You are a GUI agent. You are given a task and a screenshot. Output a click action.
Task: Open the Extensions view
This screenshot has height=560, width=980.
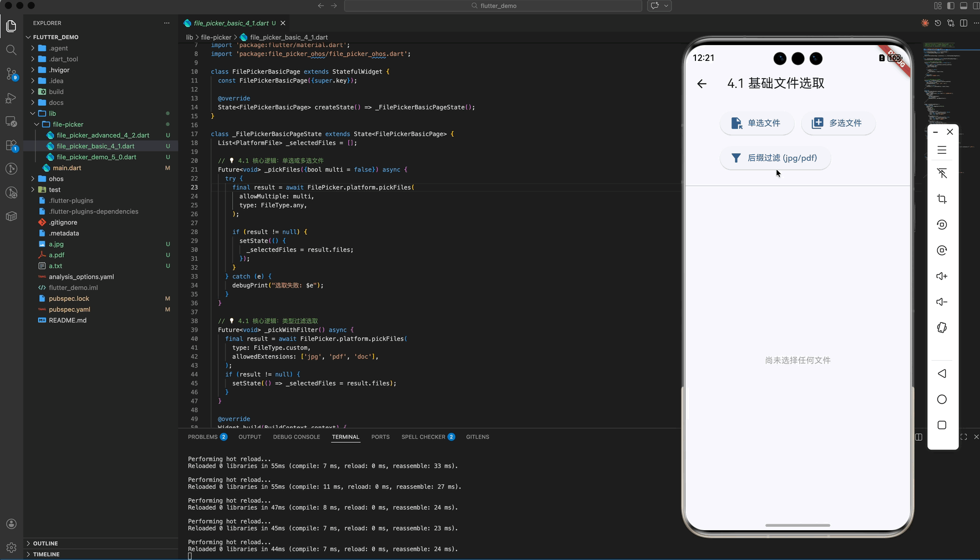coord(11,145)
